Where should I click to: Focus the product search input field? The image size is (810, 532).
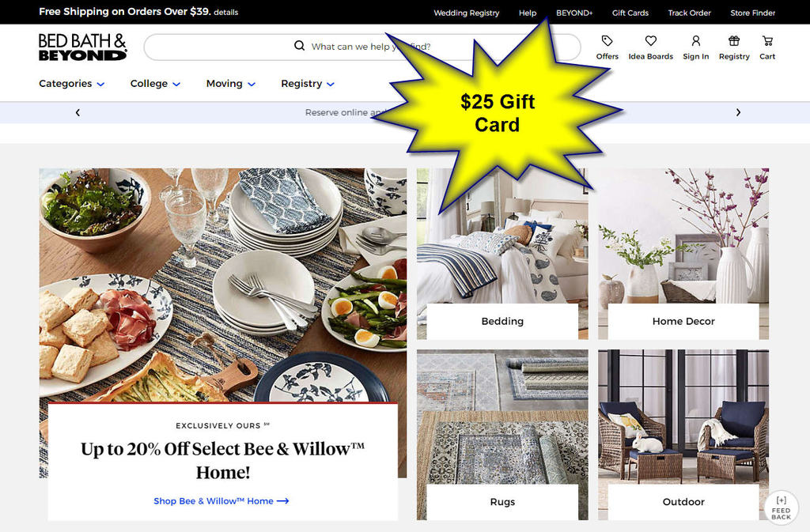tap(362, 47)
